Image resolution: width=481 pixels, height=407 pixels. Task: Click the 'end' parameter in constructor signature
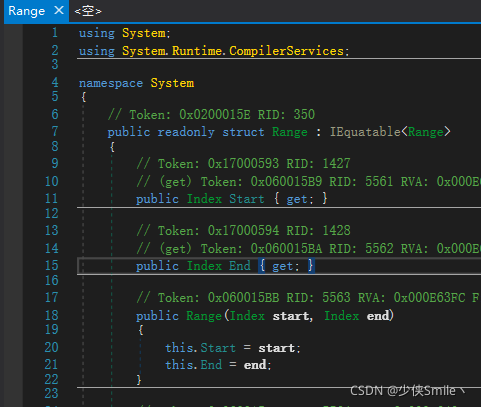tap(378, 316)
